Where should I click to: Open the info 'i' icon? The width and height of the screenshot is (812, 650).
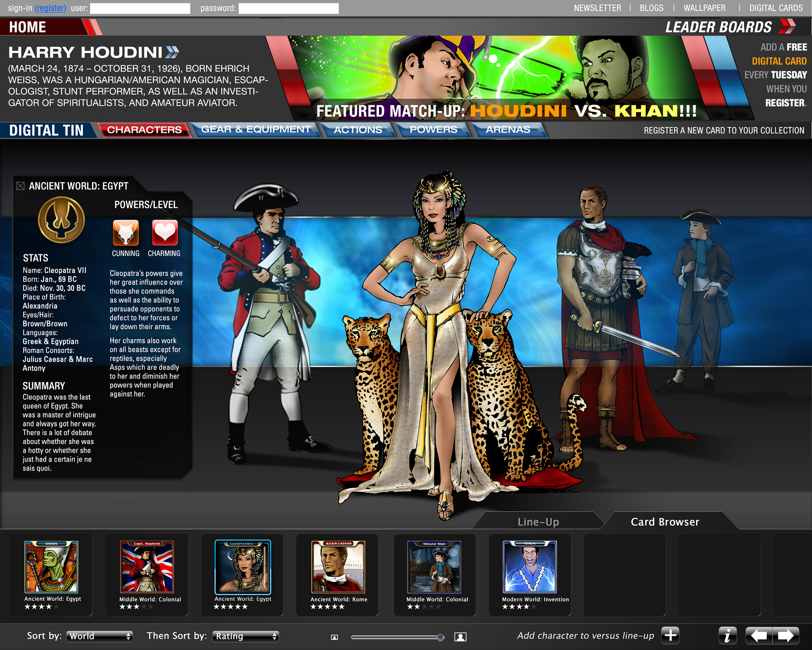pyautogui.click(x=727, y=636)
